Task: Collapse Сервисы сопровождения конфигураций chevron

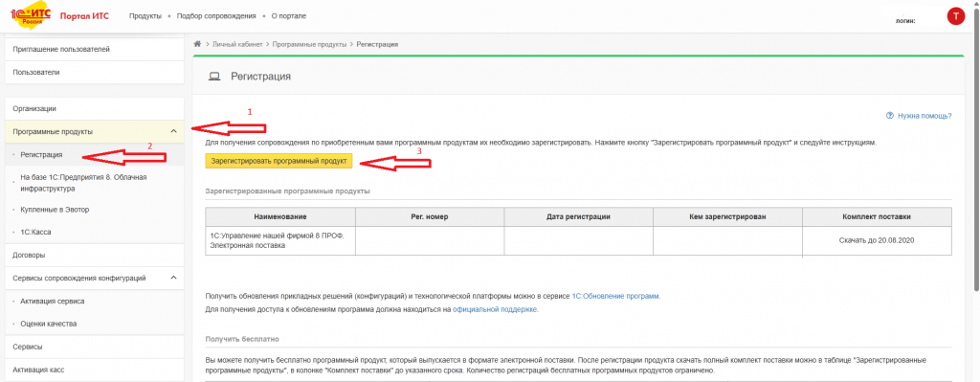Action: pyautogui.click(x=174, y=278)
